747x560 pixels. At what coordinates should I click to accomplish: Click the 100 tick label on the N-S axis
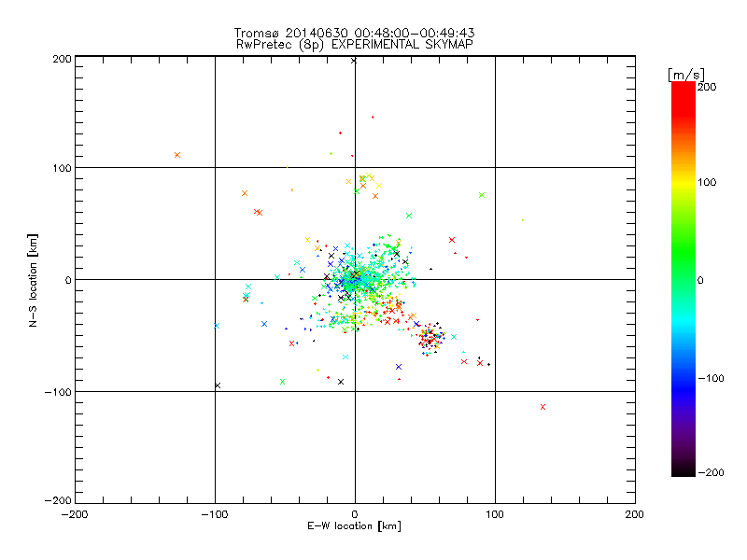tap(62, 168)
